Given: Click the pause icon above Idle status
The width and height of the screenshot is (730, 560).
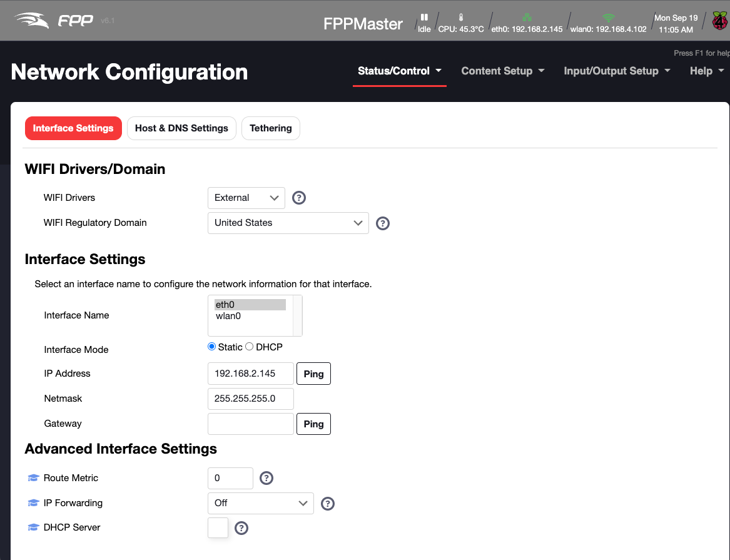Looking at the screenshot, I should point(424,18).
